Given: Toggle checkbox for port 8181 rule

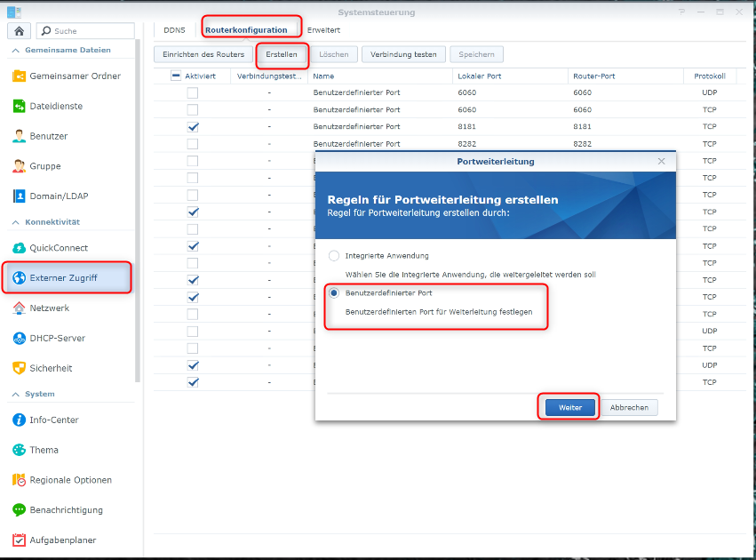Looking at the screenshot, I should (x=193, y=127).
